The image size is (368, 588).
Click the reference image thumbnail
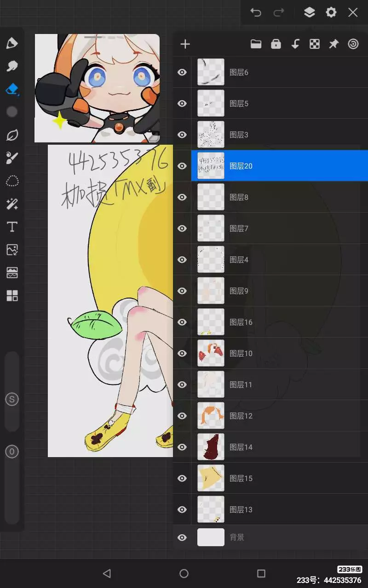[x=97, y=88]
